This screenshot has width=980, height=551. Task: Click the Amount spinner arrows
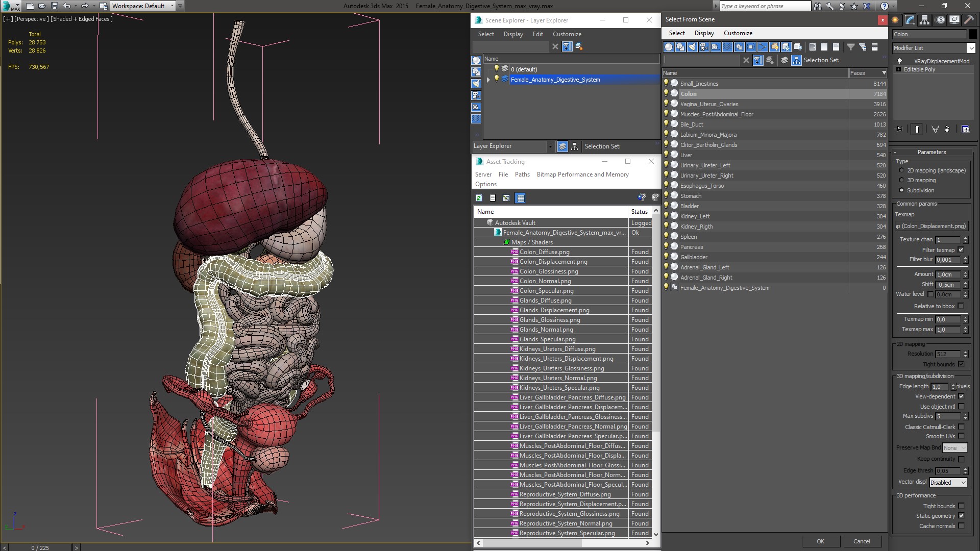tap(965, 274)
